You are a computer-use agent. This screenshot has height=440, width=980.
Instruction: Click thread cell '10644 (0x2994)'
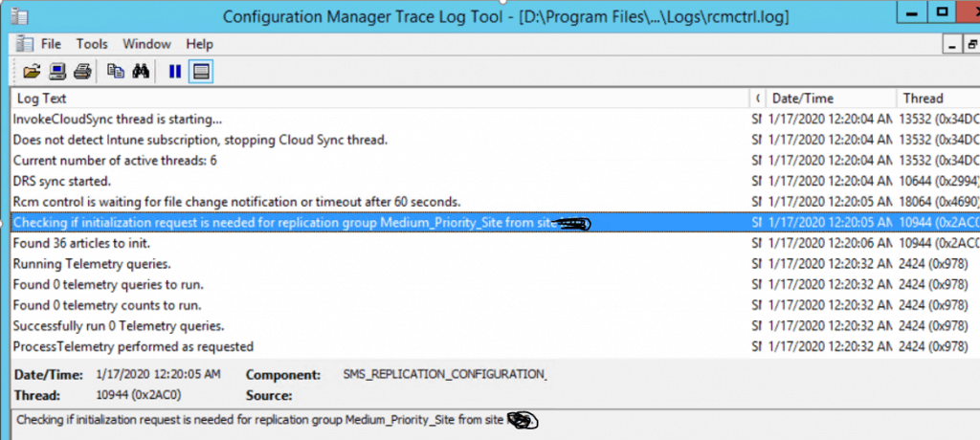[x=939, y=181]
